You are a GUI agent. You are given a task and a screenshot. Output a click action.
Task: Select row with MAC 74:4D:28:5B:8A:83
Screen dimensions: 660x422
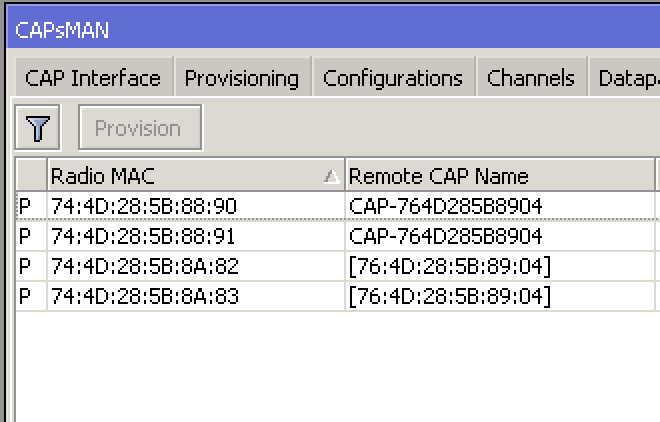point(338,297)
